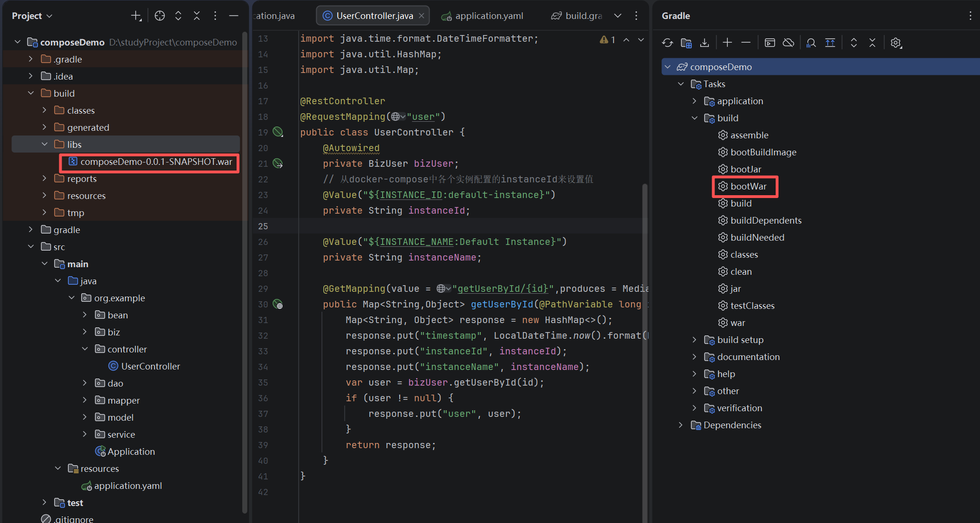Click Project panel vertical scrollbar
Screen dimensions: 980x523
tap(245, 272)
